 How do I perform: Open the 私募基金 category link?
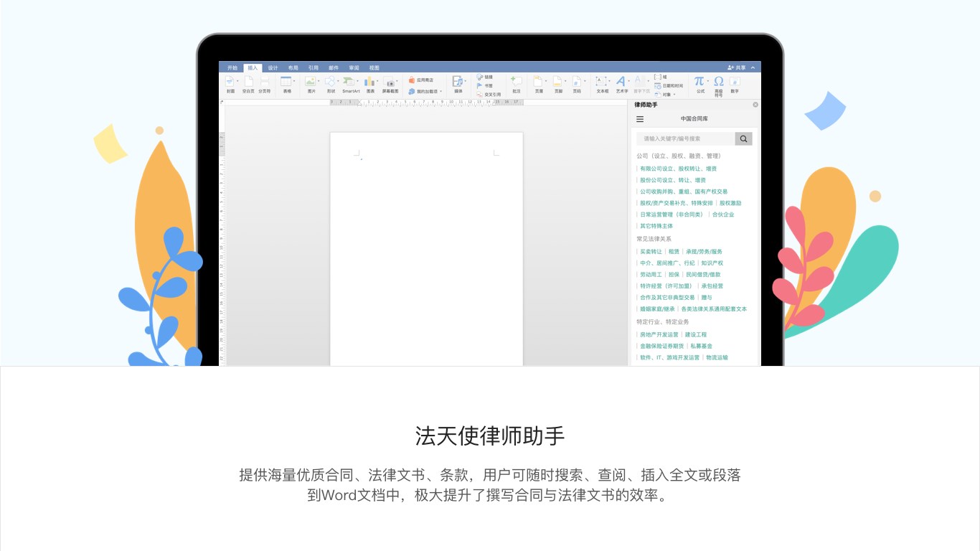701,347
